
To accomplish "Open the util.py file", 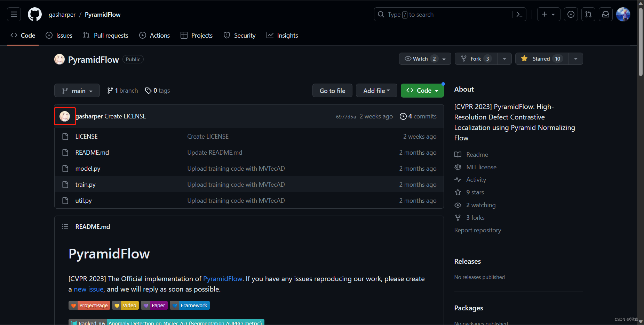I will (x=84, y=201).
